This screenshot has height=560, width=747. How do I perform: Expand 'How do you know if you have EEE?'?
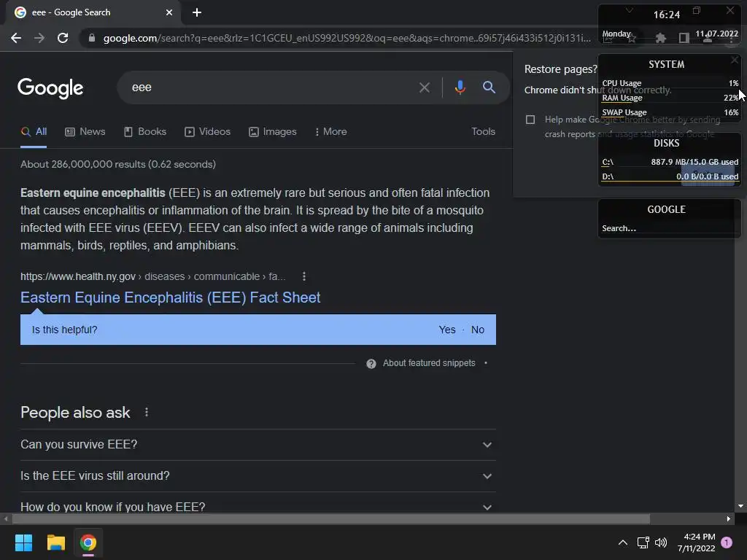pos(258,507)
